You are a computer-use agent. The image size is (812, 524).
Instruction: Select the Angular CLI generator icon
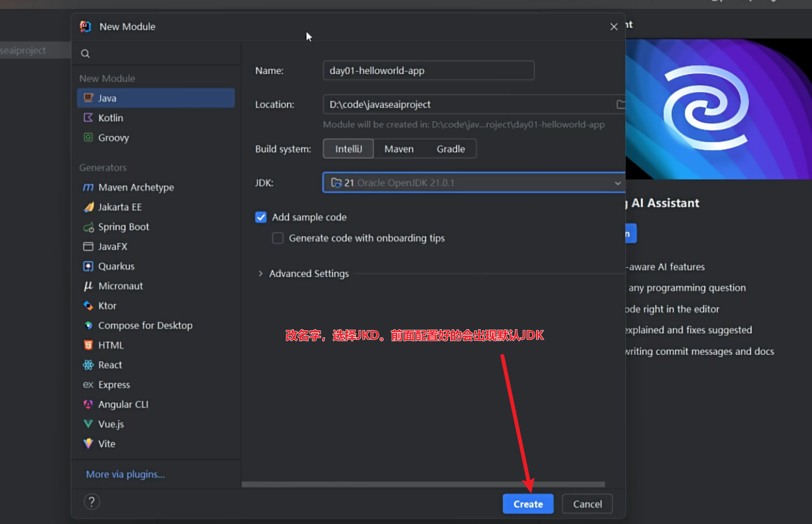88,404
